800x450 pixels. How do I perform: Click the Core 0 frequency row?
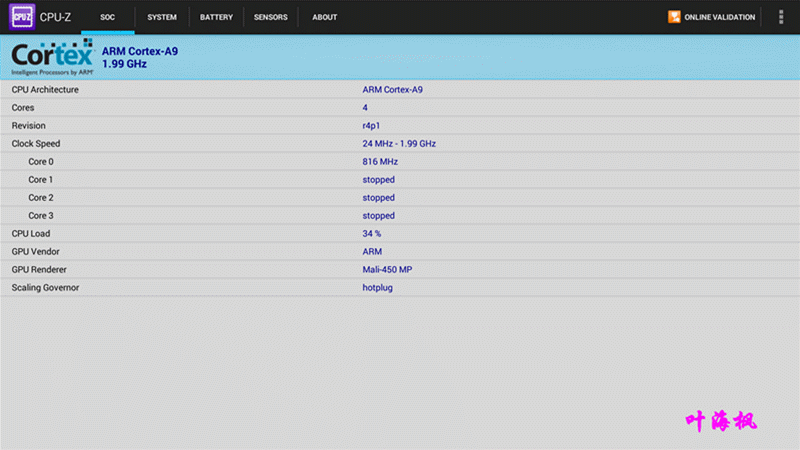400,162
